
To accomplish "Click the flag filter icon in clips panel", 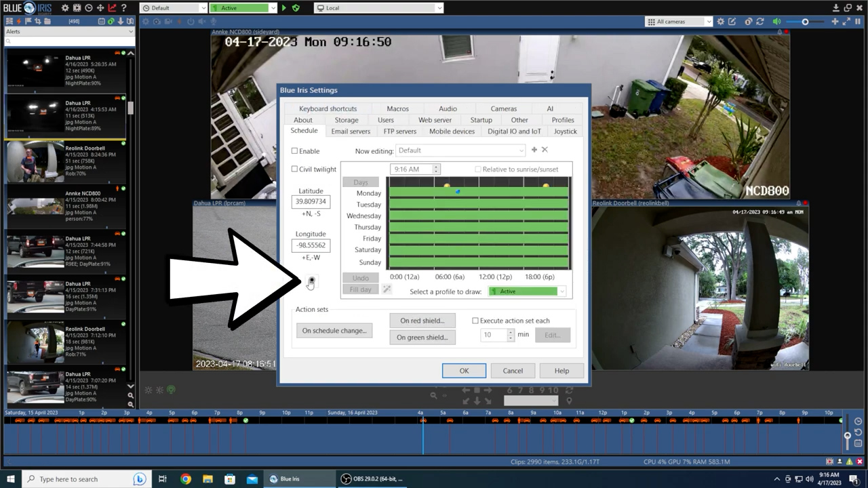I will point(28,22).
